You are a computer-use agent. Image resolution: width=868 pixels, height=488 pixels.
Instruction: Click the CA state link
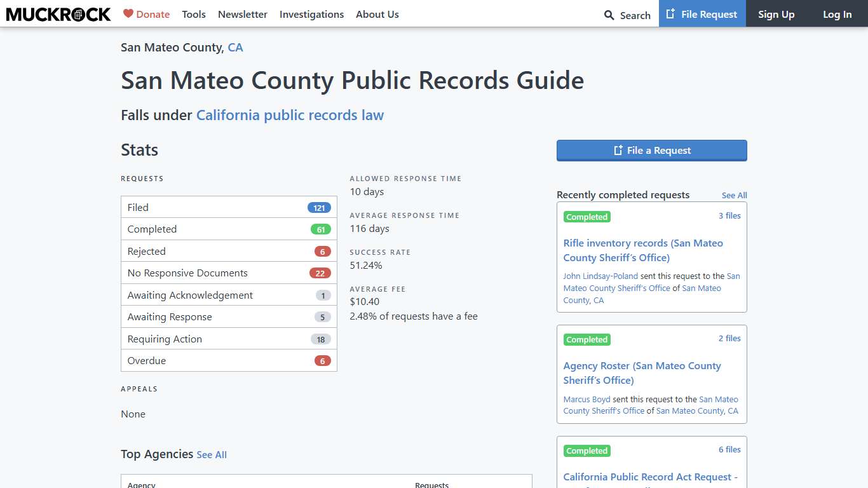pos(236,47)
